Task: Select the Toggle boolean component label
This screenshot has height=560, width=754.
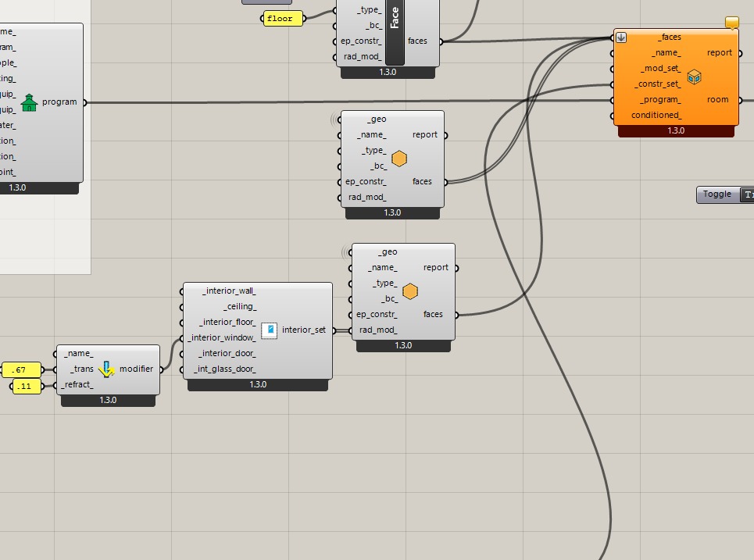Action: click(717, 194)
